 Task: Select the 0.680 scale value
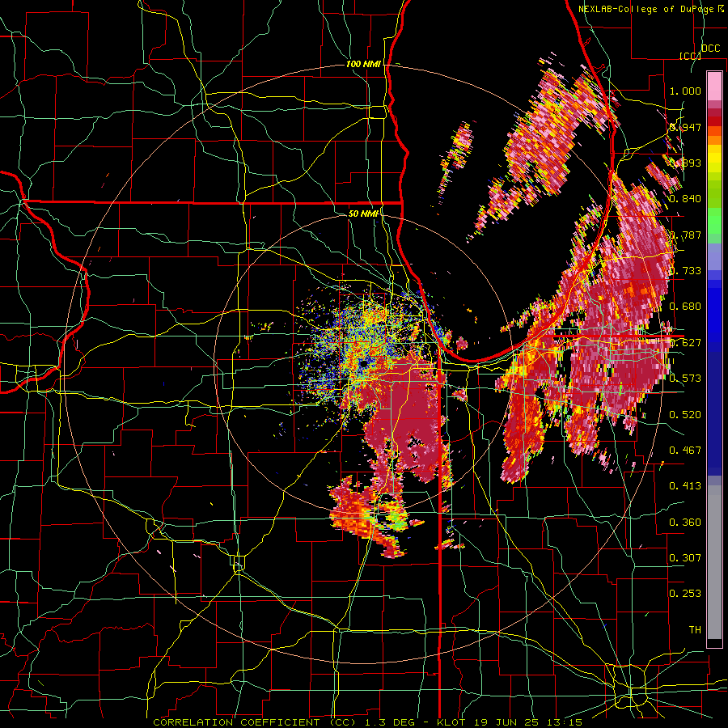685,307
